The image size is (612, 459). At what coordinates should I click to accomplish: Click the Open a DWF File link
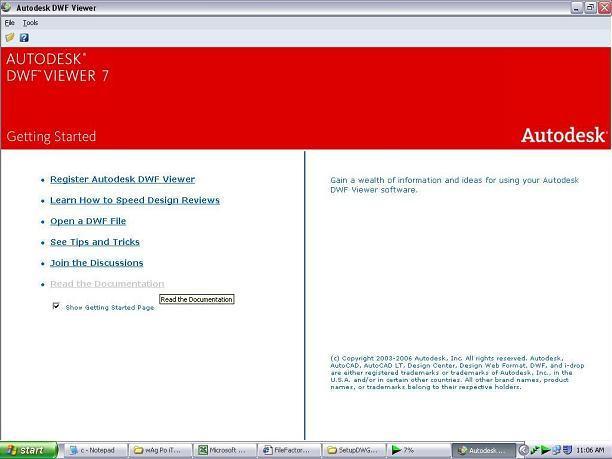[x=88, y=221]
